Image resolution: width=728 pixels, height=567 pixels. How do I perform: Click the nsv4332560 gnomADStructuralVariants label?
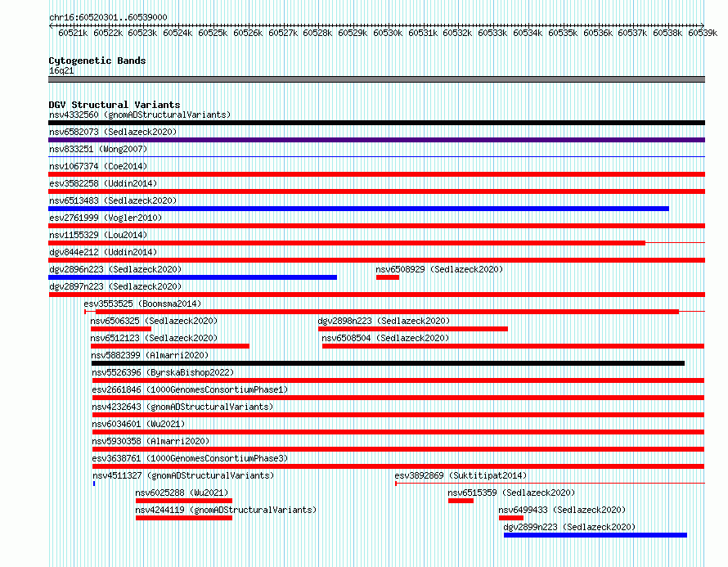tap(140, 115)
